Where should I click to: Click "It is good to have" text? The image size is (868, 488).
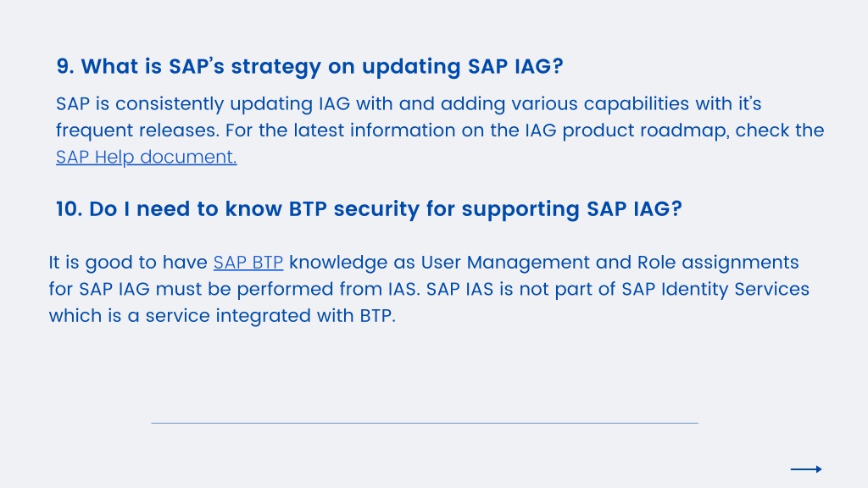tap(128, 263)
